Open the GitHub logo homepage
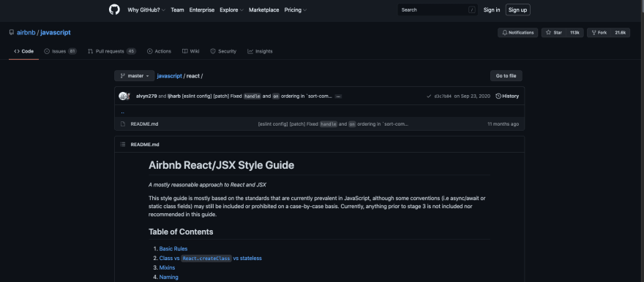 [114, 9]
